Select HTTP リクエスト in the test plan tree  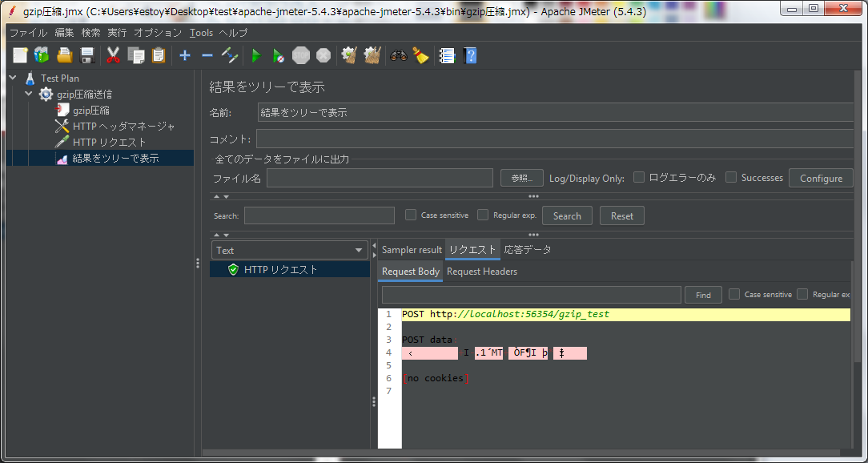click(110, 143)
